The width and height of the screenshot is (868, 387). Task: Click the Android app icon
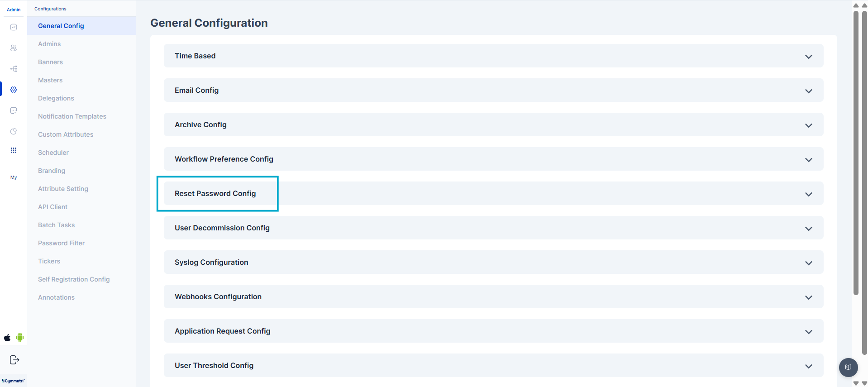[x=20, y=338]
